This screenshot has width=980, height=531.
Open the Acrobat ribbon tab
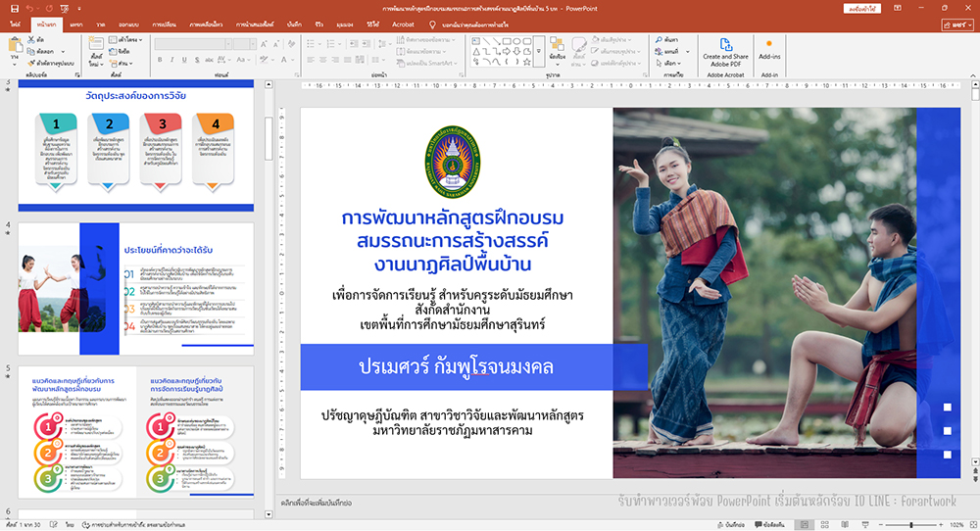click(x=403, y=24)
